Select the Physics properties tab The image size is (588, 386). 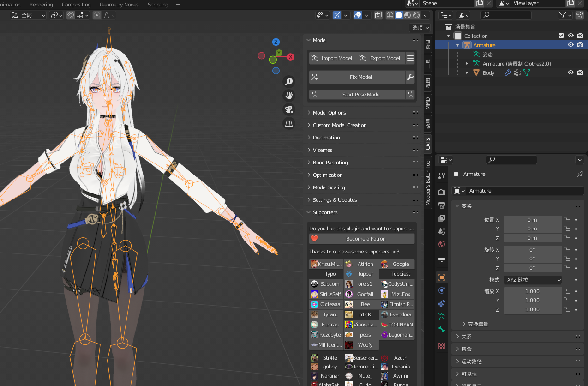coord(442,290)
